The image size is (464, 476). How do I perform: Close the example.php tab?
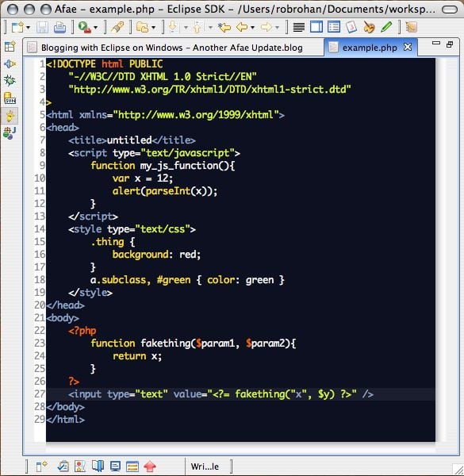tap(408, 47)
